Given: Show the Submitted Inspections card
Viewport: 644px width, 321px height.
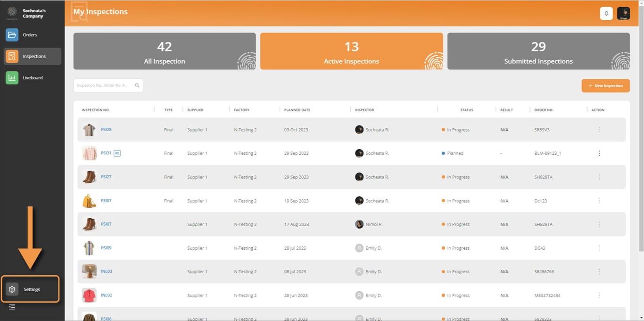Looking at the screenshot, I should pos(538,51).
